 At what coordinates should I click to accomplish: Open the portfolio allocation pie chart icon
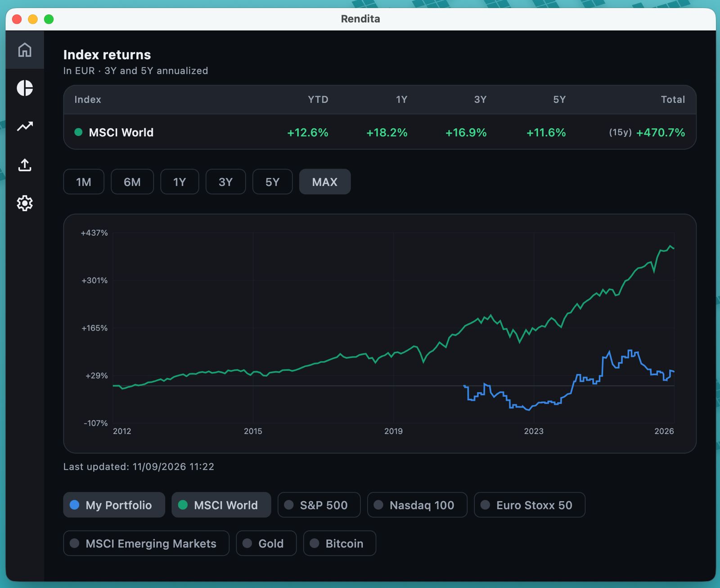click(x=25, y=88)
